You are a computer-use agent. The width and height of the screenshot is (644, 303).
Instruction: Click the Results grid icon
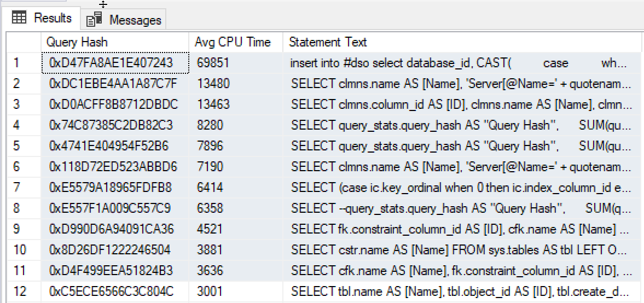click(x=19, y=18)
